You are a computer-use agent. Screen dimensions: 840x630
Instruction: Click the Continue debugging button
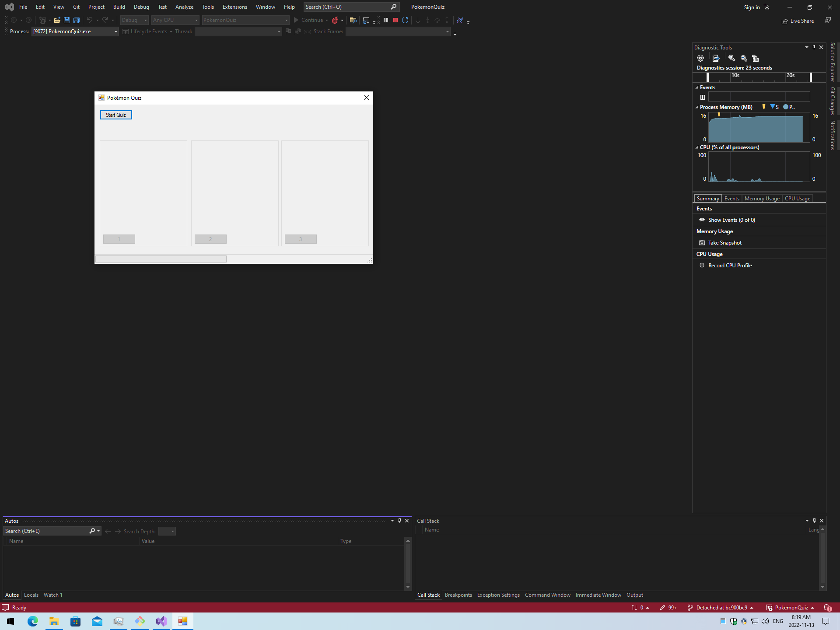(308, 20)
